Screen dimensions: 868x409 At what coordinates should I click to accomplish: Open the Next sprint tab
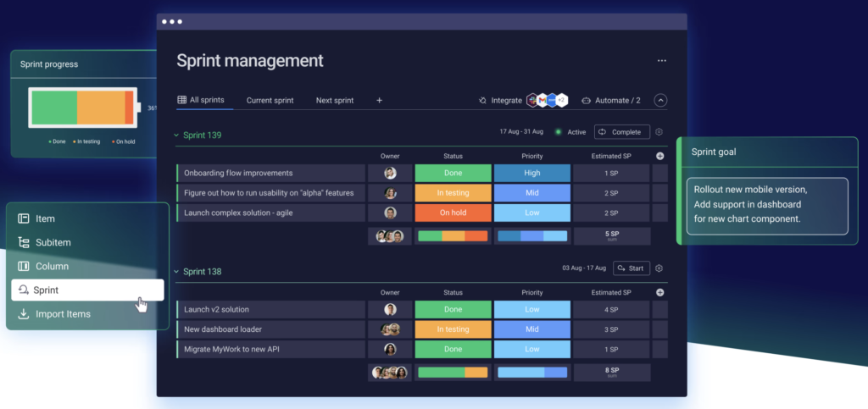pyautogui.click(x=334, y=101)
